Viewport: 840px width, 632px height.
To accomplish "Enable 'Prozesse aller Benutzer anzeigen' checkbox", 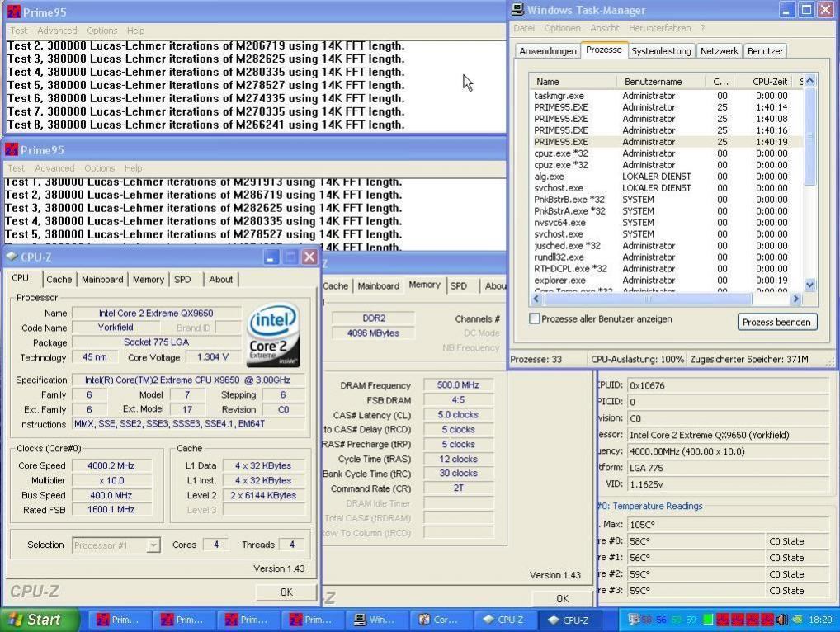I will (534, 318).
